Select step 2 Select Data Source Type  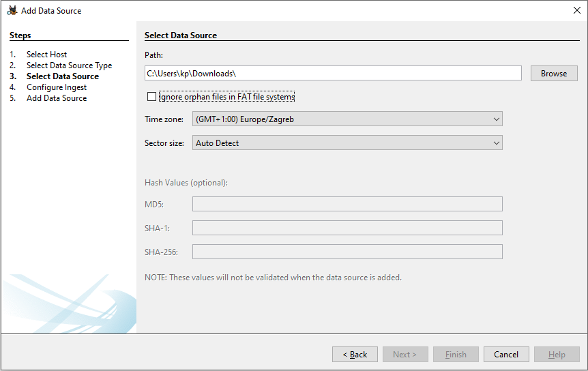[x=69, y=65]
